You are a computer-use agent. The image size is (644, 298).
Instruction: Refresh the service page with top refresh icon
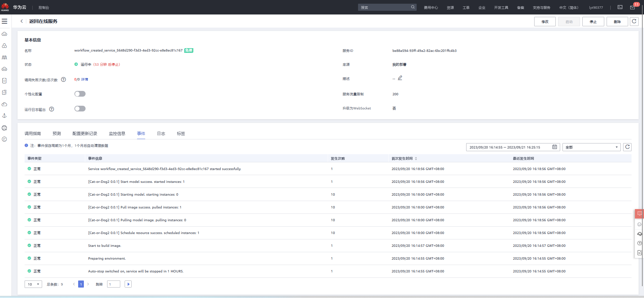click(x=634, y=22)
